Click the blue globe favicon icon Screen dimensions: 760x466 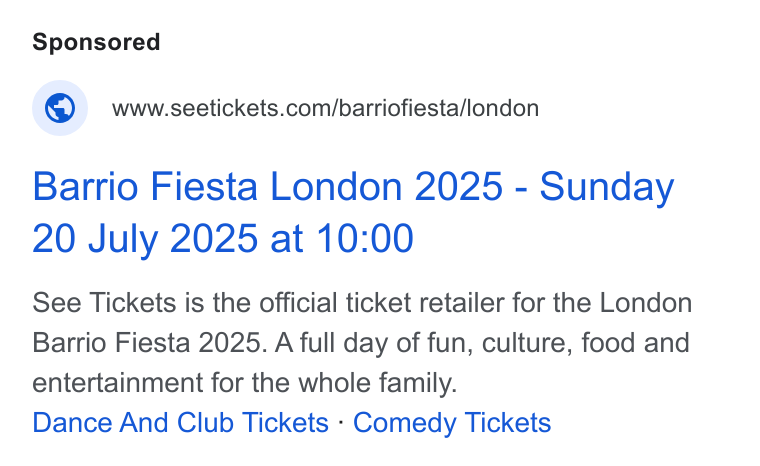(x=60, y=108)
